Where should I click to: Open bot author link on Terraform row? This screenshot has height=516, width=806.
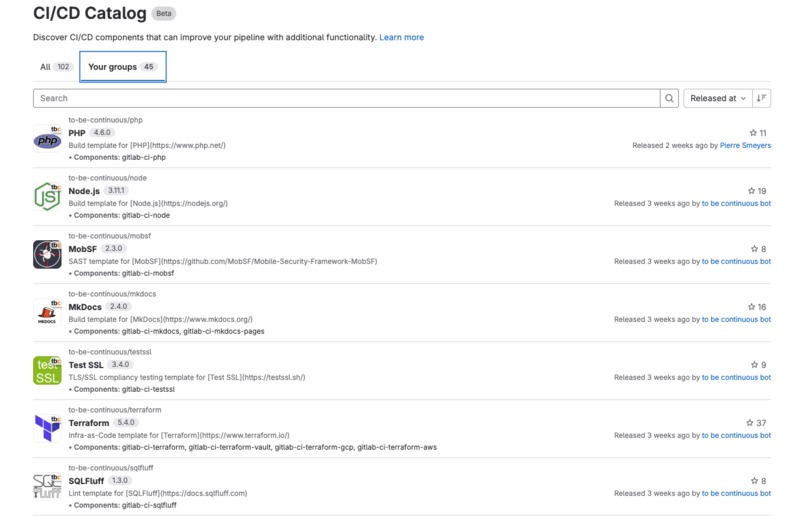pos(736,436)
